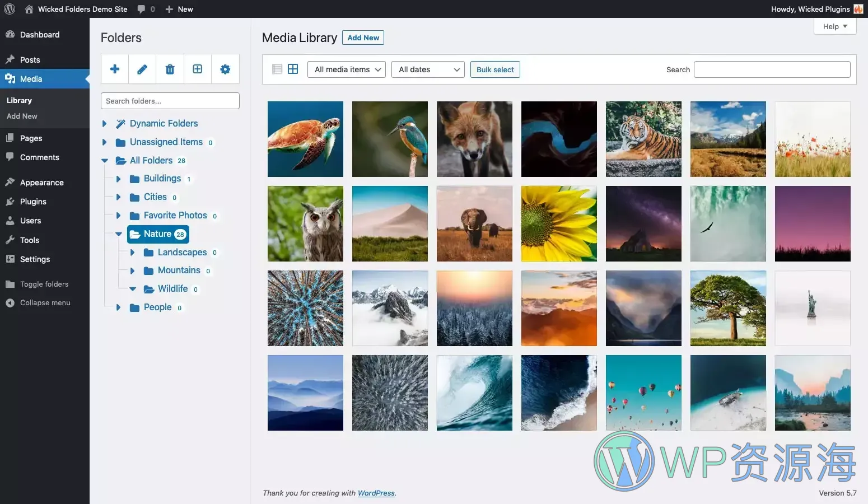Open the All media items dropdown
This screenshot has width=868, height=504.
coord(346,69)
